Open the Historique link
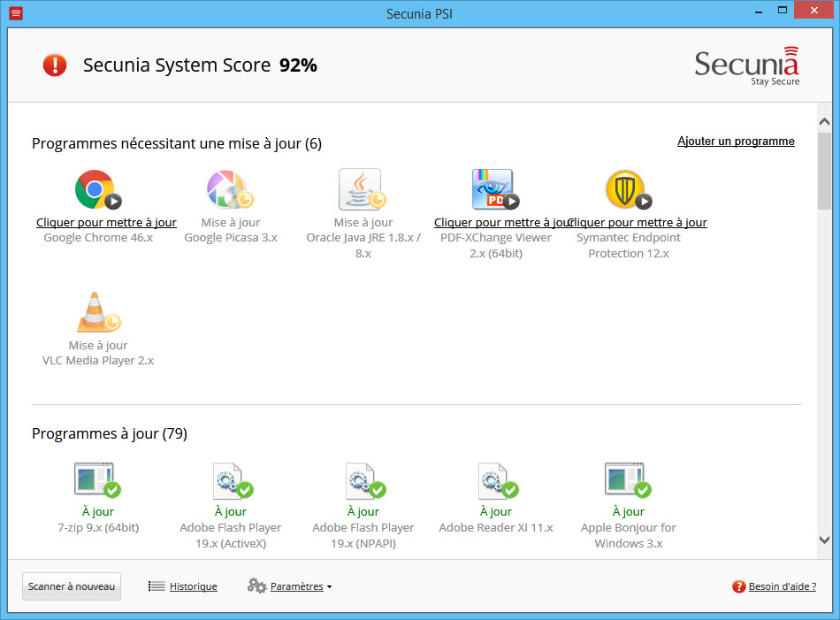This screenshot has height=620, width=840. 192,586
